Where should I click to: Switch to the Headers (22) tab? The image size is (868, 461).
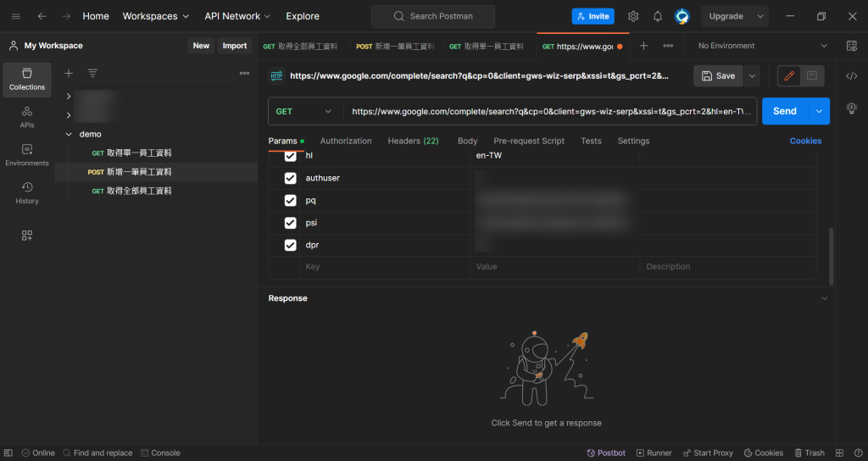click(413, 142)
